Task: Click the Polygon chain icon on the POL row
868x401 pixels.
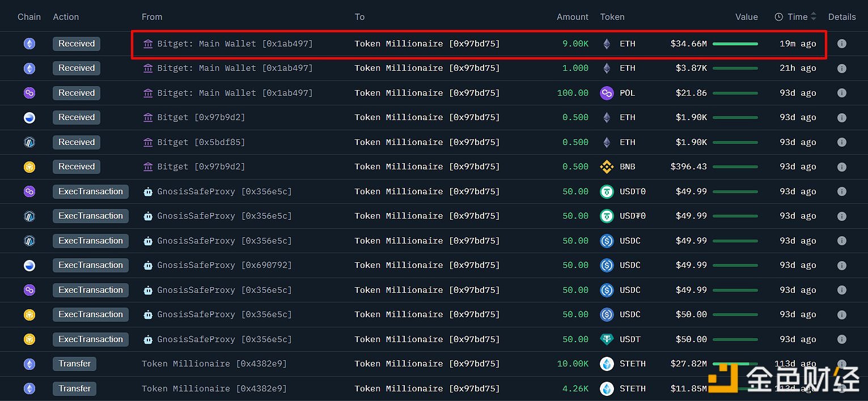Action: pos(29,93)
